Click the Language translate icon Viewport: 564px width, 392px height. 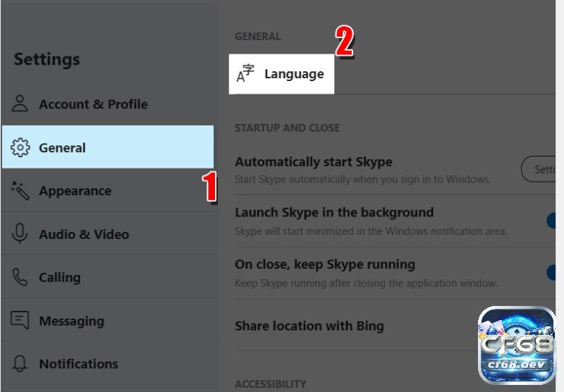tap(245, 73)
